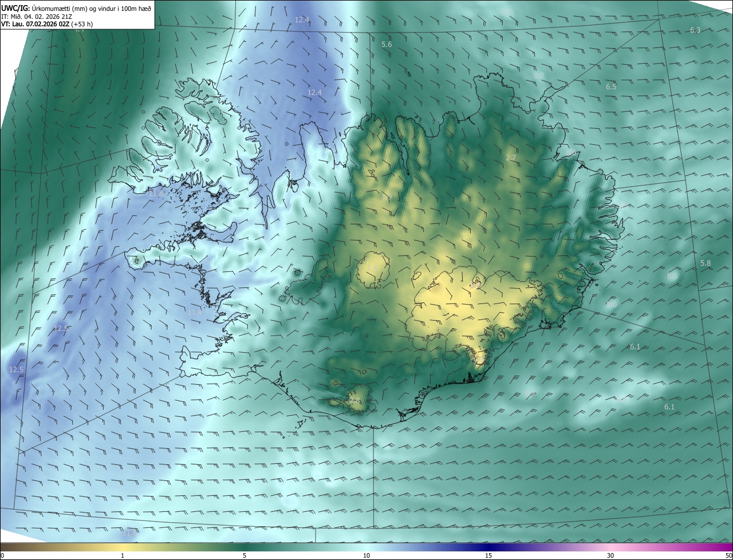Click the 2.8 value label near the south coast
This screenshot has height=560, width=733.
click(355, 401)
